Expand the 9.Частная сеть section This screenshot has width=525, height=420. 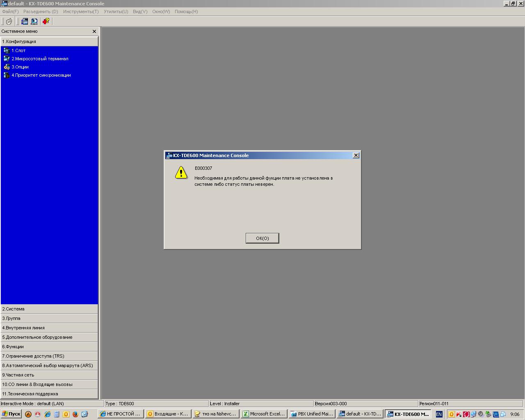49,375
